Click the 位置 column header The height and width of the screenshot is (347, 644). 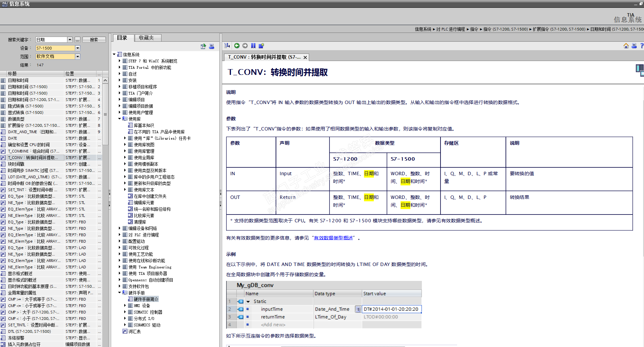tap(81, 74)
